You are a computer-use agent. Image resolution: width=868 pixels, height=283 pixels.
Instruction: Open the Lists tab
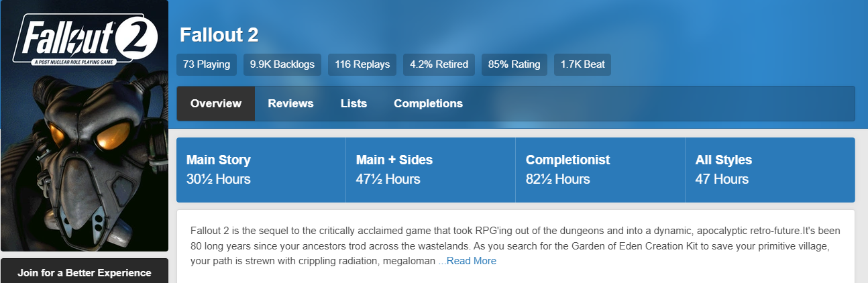point(354,103)
